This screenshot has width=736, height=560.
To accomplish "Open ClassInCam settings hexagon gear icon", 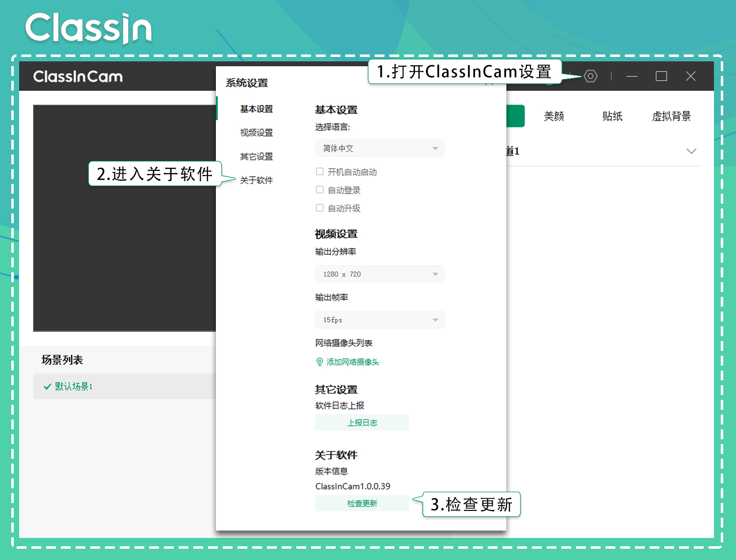I will (590, 76).
